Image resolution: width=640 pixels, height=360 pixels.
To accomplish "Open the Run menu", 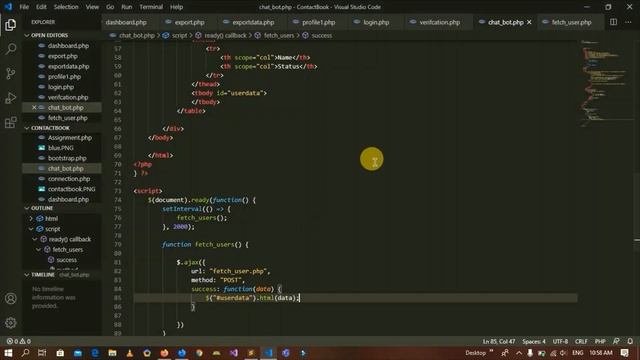I will 127,7.
